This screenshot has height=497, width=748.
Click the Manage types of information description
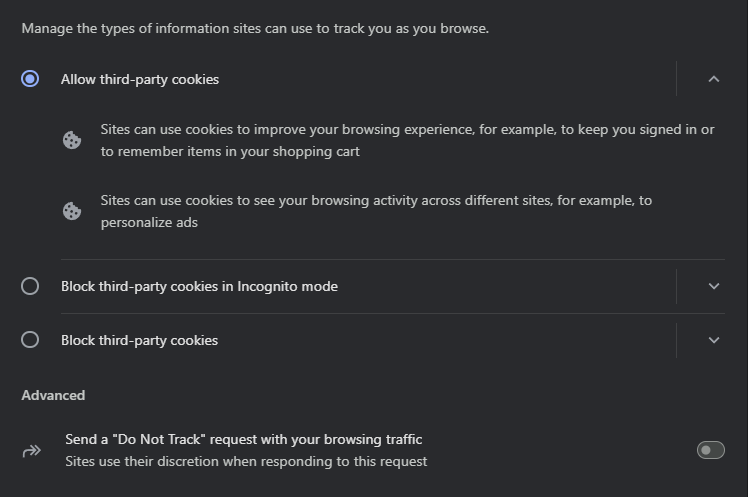click(x=255, y=29)
